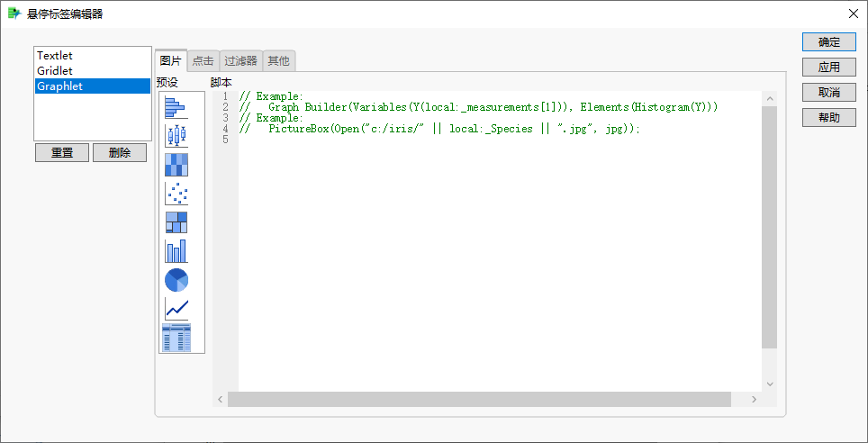Click the '// Example:' comment on line 3
Image resolution: width=868 pixels, height=443 pixels.
[x=271, y=118]
